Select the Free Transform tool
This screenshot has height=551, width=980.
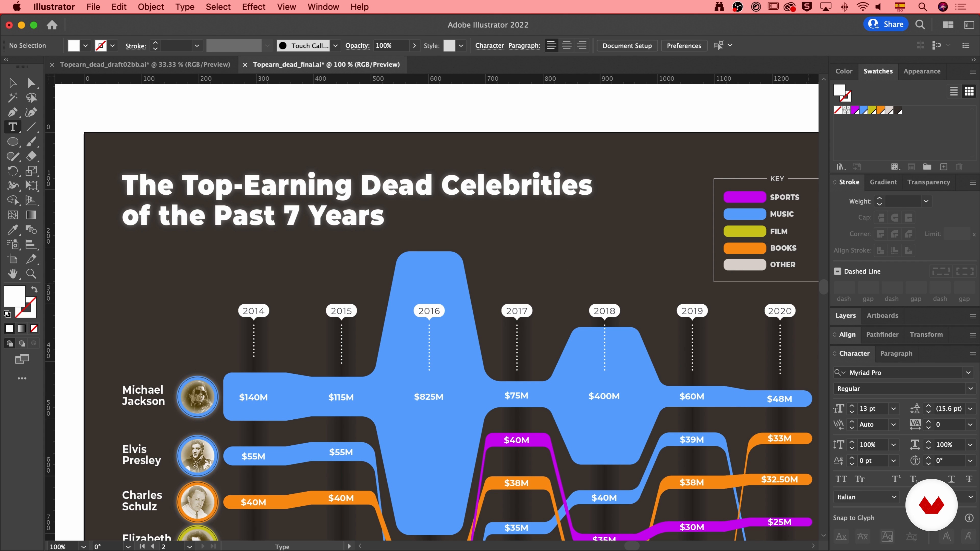[x=31, y=185]
